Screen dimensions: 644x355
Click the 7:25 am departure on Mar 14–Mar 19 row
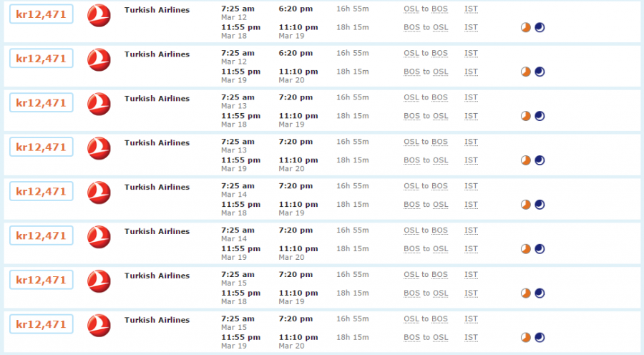click(x=238, y=230)
